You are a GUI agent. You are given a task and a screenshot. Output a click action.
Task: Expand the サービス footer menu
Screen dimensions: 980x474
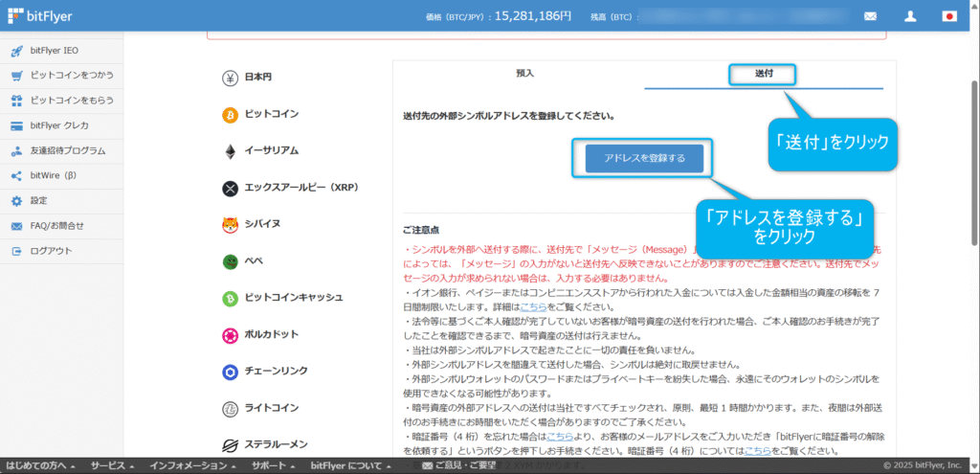pos(112,466)
